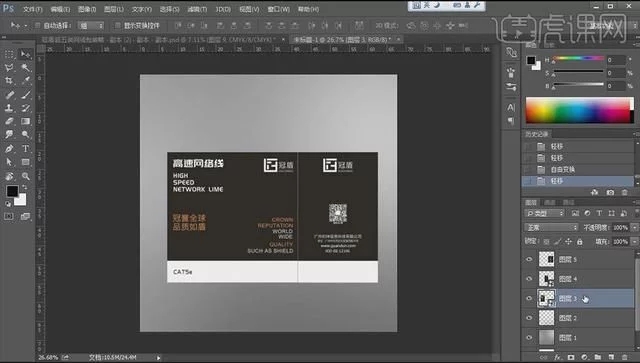This screenshot has height=363, width=640.
Task: Create new document from current state
Action: (595, 192)
